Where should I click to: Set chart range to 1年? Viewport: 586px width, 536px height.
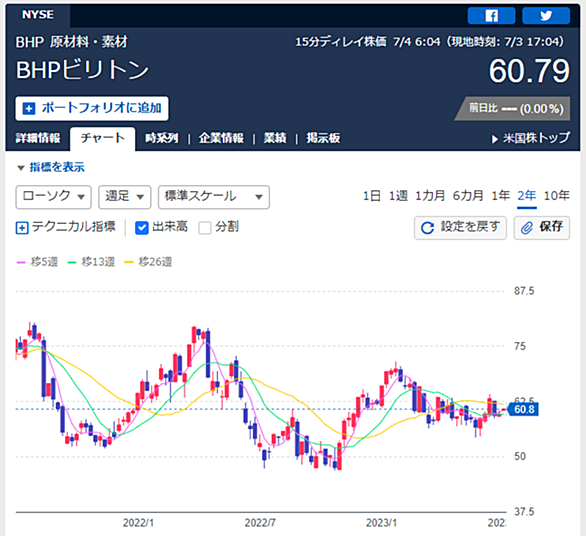tap(500, 196)
